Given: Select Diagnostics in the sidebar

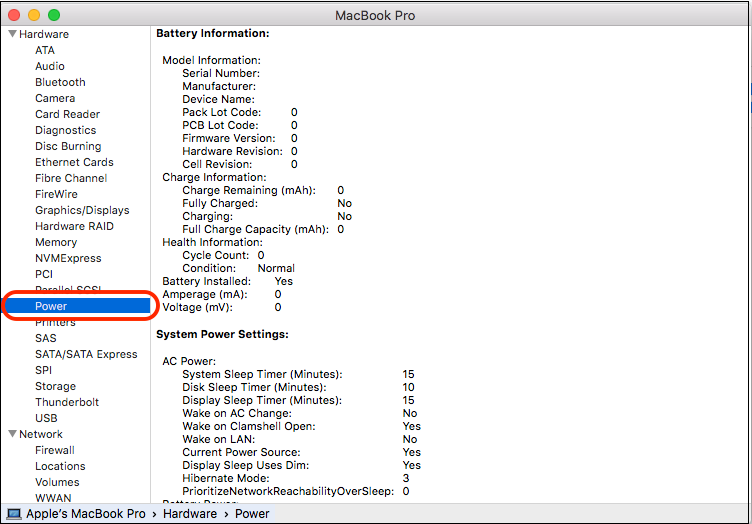Looking at the screenshot, I should click(x=65, y=130).
